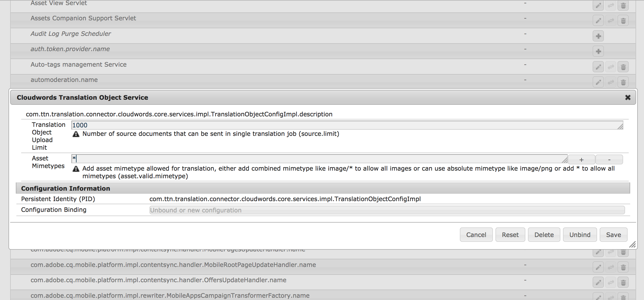The image size is (644, 300).
Task: Add another Asset Mimetypes entry with plus
Action: (x=581, y=160)
